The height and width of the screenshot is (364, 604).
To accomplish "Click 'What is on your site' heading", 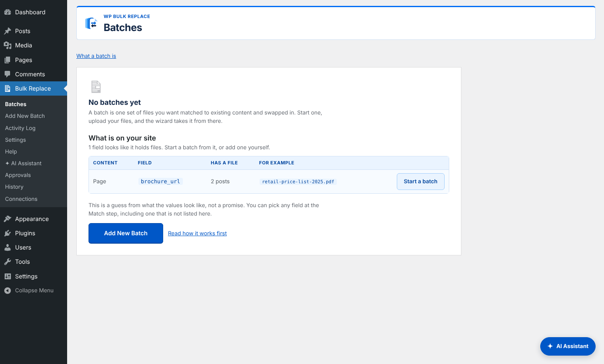I will pyautogui.click(x=122, y=138).
